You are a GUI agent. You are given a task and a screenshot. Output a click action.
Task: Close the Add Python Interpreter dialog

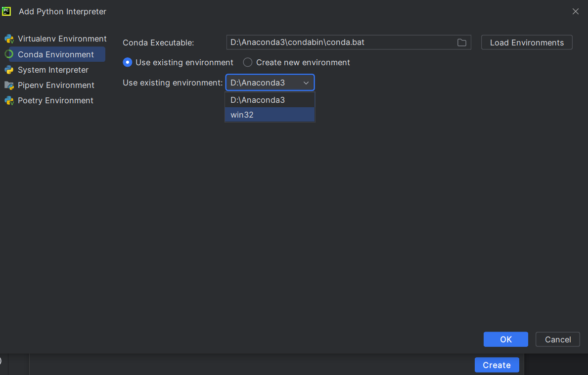pyautogui.click(x=576, y=12)
